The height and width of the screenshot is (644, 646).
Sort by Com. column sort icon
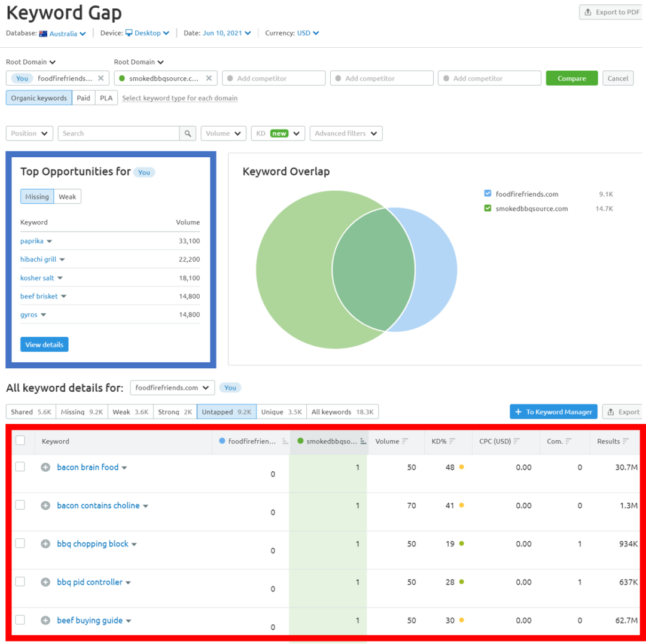[569, 441]
